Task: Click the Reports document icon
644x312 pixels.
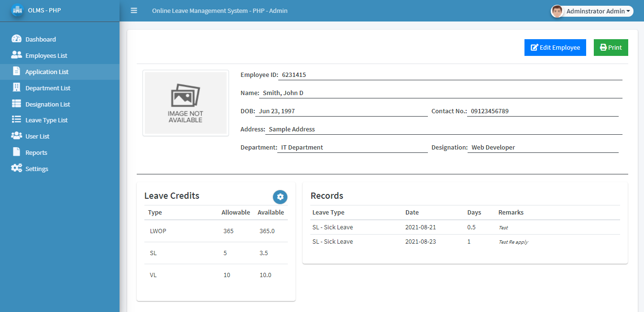Action: click(16, 152)
